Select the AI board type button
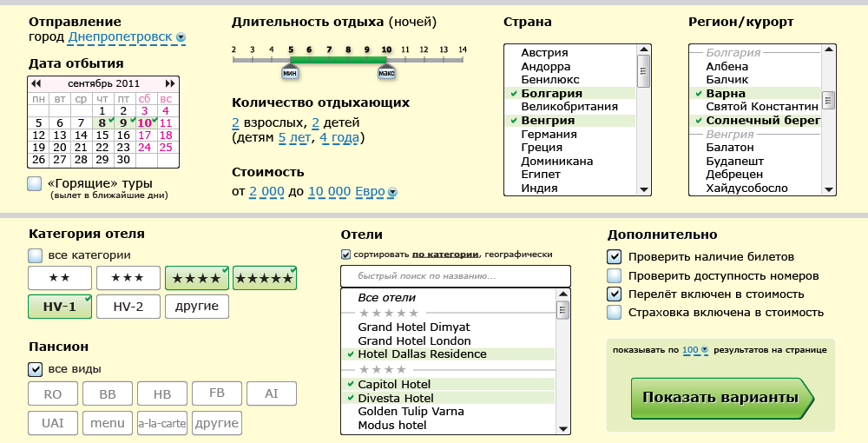Image resolution: width=868 pixels, height=443 pixels. pyautogui.click(x=272, y=393)
